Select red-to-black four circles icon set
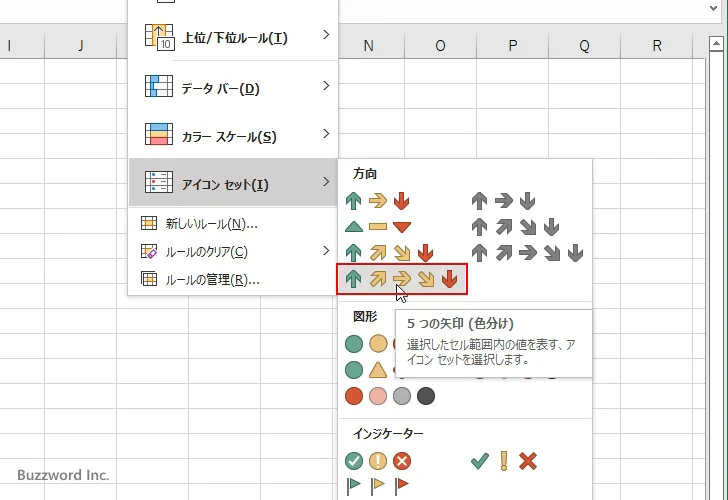728x500 pixels. 390,396
